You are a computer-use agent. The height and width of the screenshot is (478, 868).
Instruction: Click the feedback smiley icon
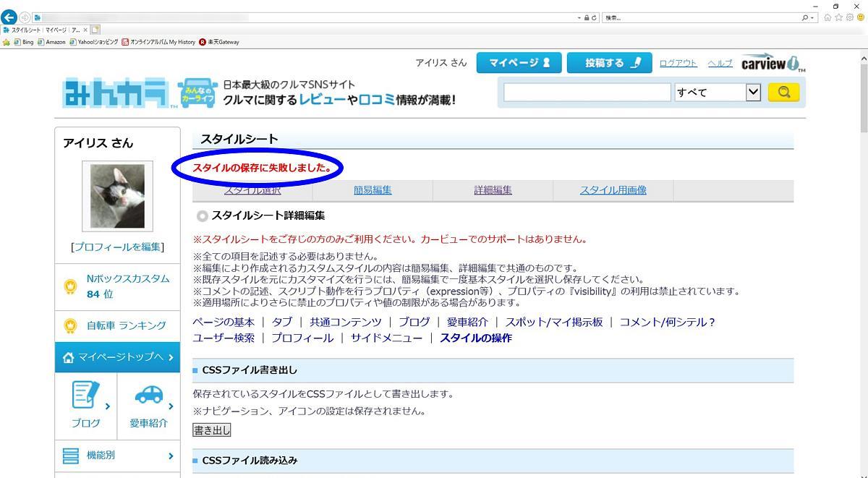[861, 17]
